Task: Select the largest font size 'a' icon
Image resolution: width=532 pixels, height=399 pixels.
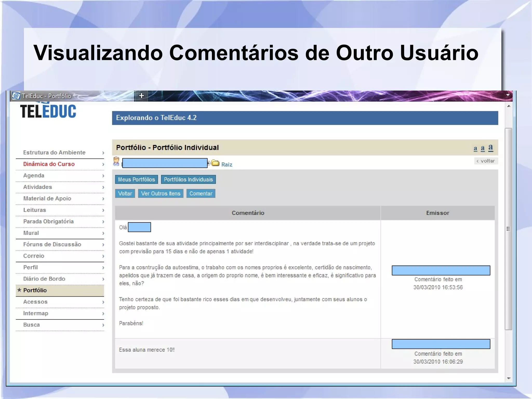Action: click(490, 148)
